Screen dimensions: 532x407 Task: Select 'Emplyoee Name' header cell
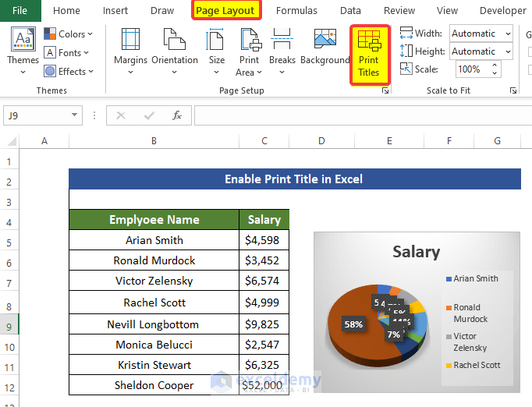(154, 220)
